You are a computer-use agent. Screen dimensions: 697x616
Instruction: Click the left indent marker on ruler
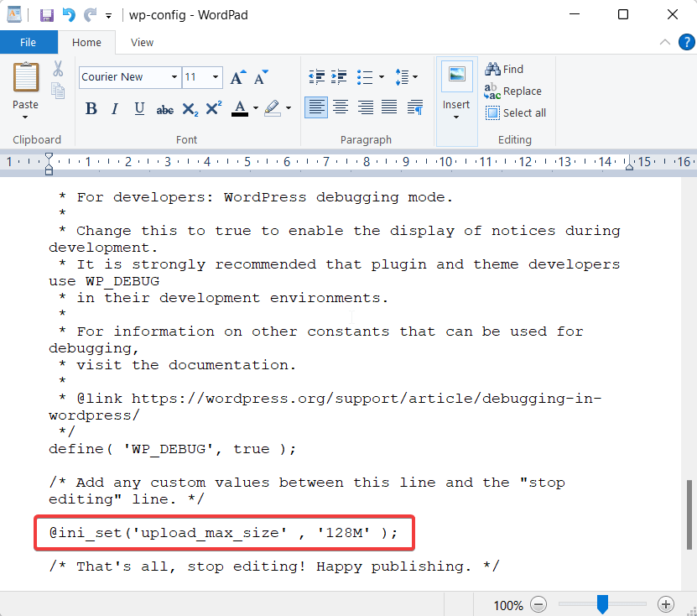point(49,164)
